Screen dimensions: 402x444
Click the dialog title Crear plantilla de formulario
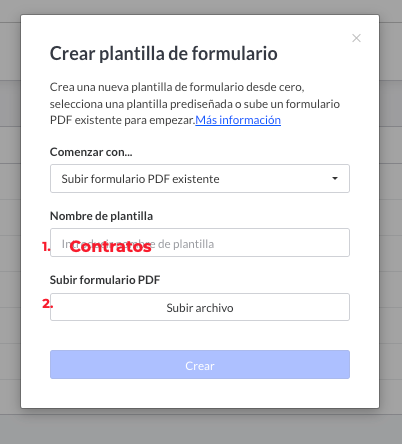(163, 53)
